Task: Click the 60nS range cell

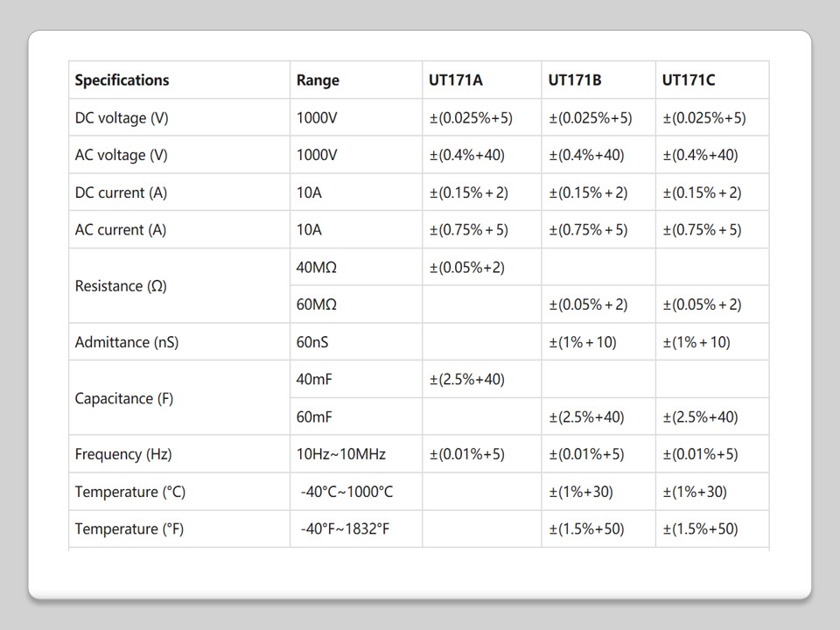Action: [312, 342]
